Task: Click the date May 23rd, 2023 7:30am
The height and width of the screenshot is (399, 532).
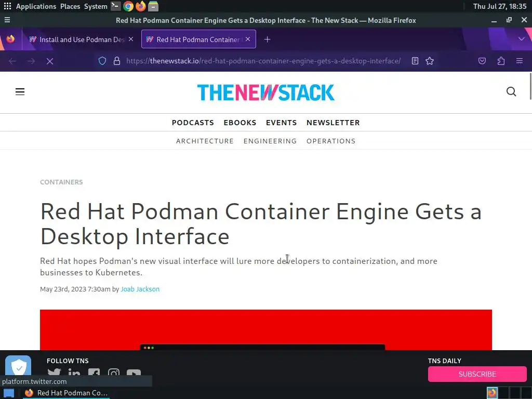Action: point(75,289)
